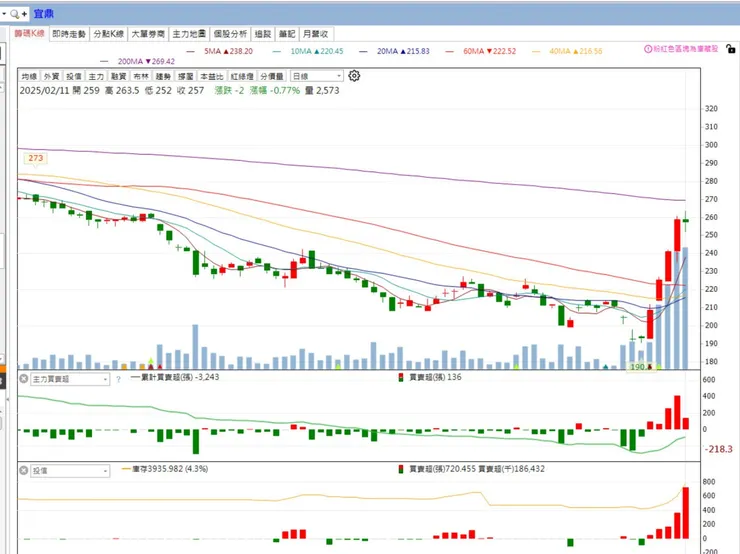Click the question mark help icon
Image resolution: width=740 pixels, height=554 pixels.
(118, 379)
